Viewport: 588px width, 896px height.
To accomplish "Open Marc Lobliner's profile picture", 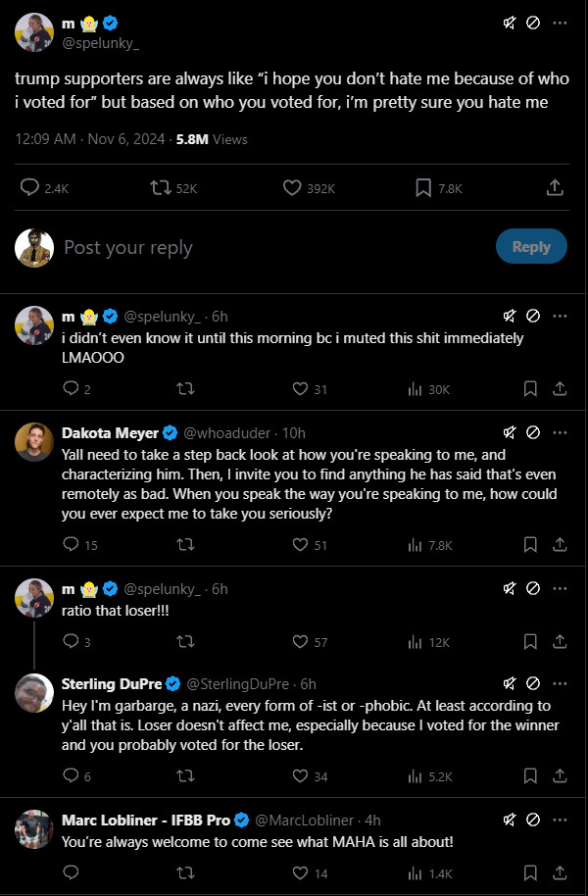I will (x=34, y=829).
